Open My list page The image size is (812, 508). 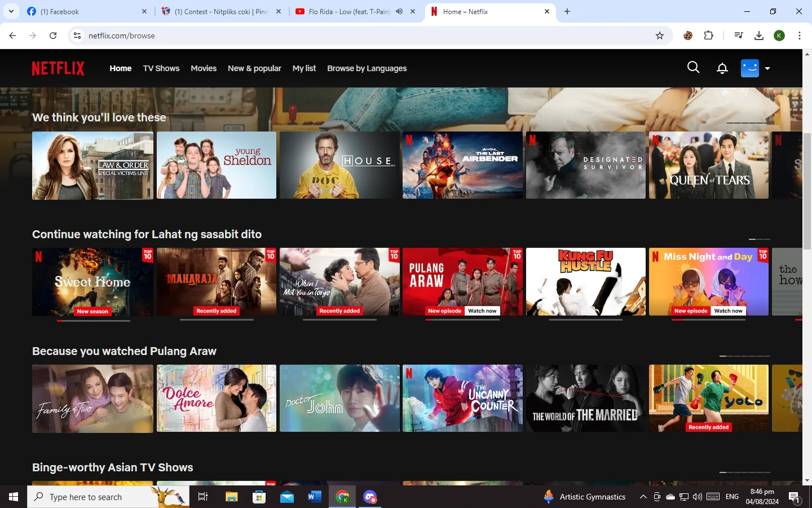[304, 68]
